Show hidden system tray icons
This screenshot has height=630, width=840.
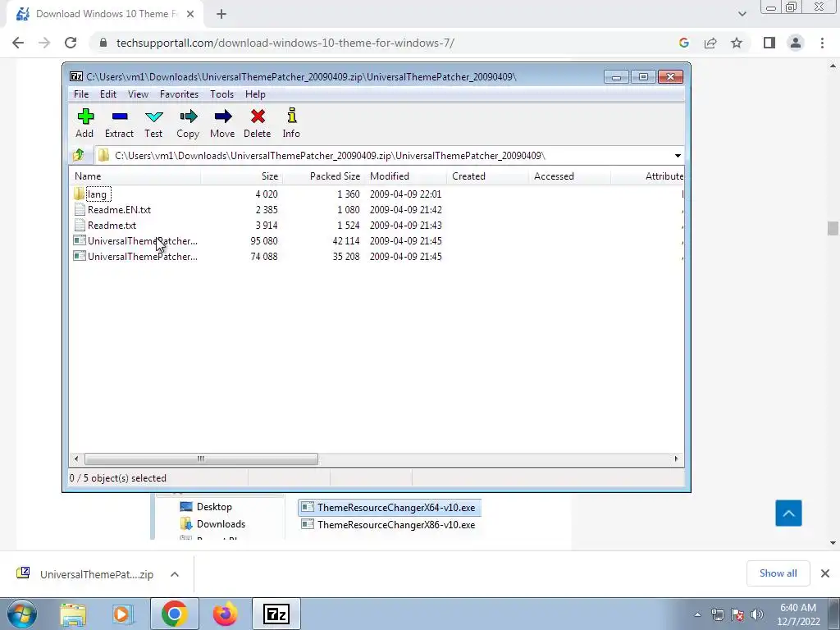(x=697, y=614)
